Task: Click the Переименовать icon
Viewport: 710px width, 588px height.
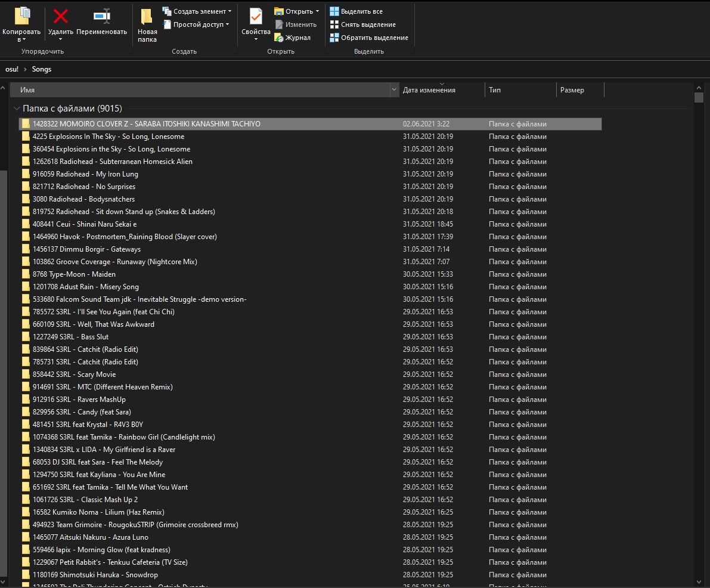Action: click(102, 16)
